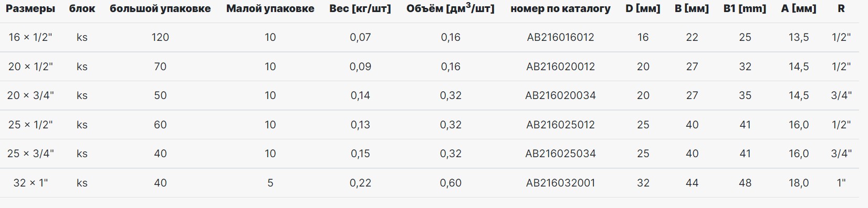
Task: Click the Размеры column header
Action: [30, 9]
